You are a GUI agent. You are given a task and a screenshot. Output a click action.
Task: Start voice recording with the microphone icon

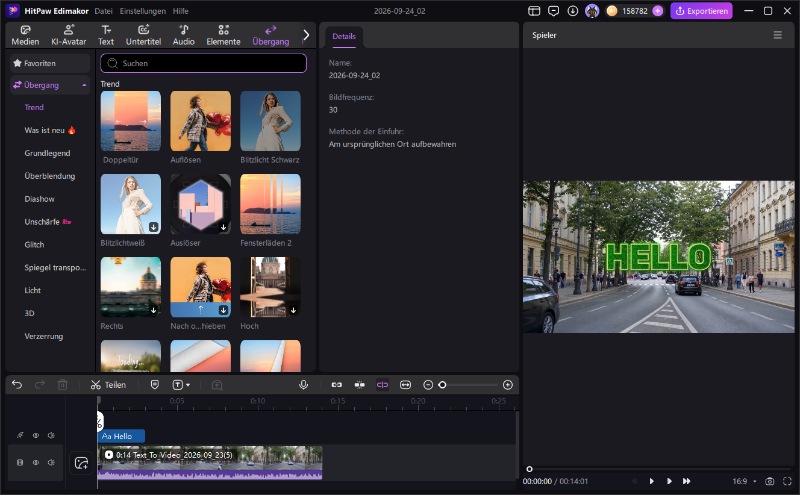point(304,384)
